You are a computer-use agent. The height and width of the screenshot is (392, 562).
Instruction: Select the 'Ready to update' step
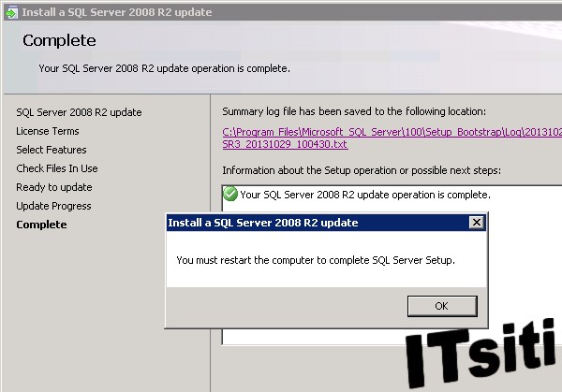54,187
